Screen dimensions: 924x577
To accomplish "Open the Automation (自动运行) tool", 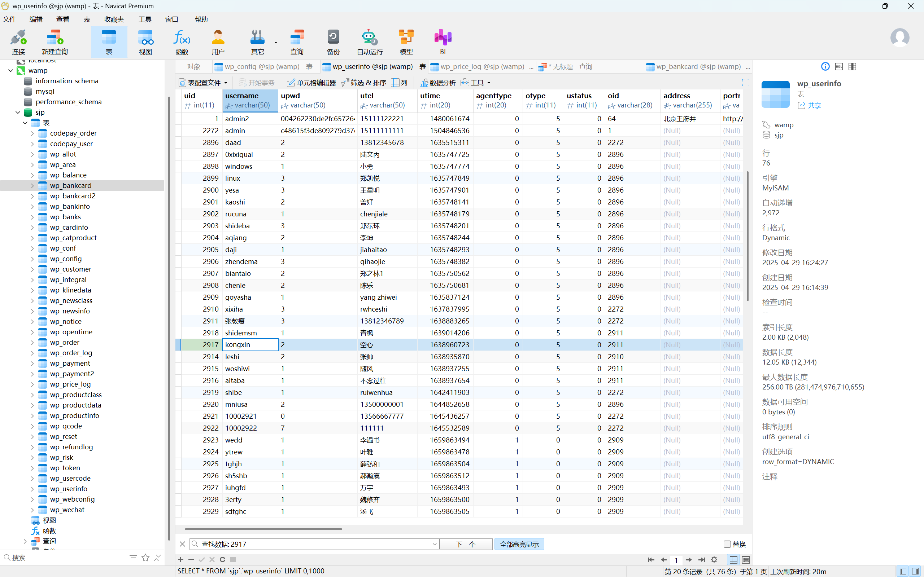I will [369, 42].
